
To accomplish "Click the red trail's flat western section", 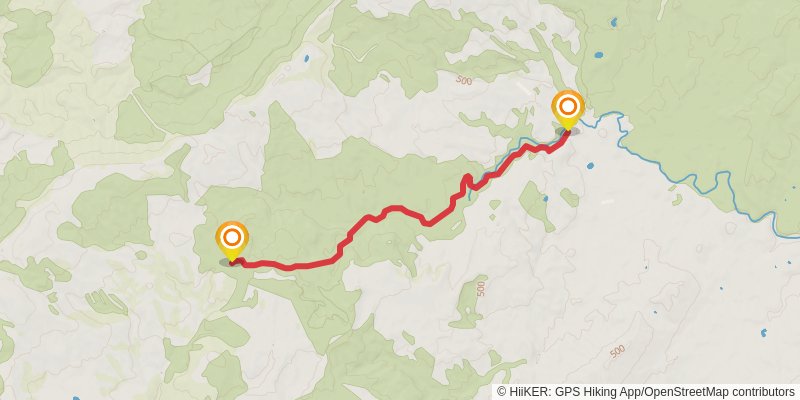I will pos(291,265).
